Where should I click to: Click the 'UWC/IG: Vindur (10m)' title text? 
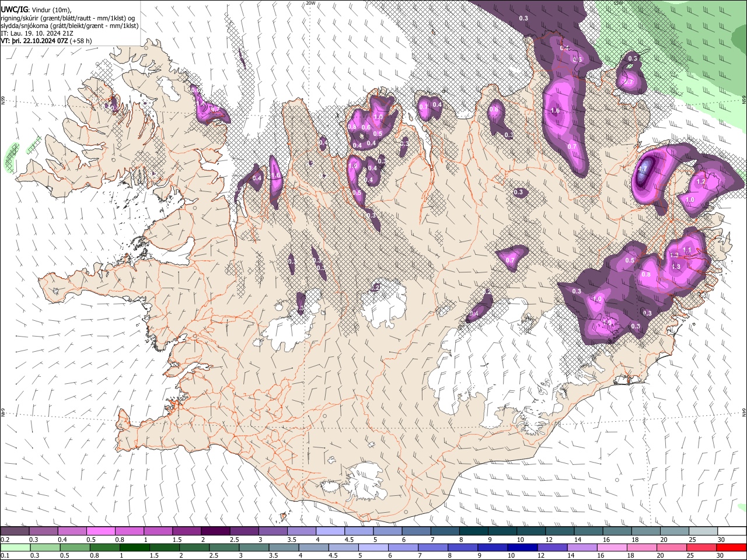pyautogui.click(x=36, y=10)
